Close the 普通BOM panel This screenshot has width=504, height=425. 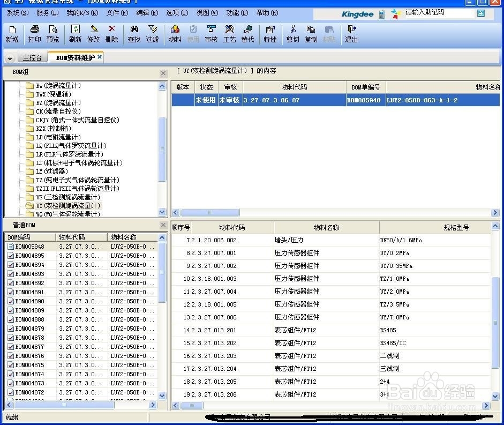pyautogui.click(x=163, y=225)
